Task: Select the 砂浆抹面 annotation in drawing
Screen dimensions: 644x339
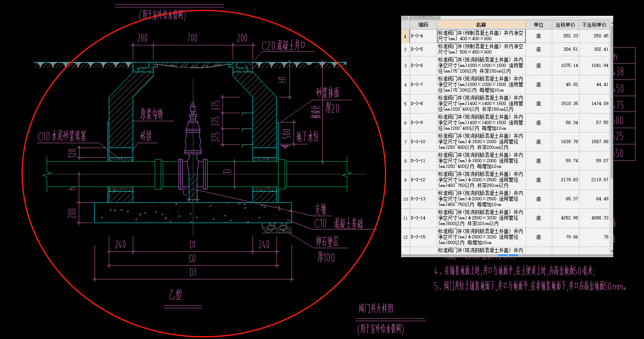Action: (x=328, y=93)
